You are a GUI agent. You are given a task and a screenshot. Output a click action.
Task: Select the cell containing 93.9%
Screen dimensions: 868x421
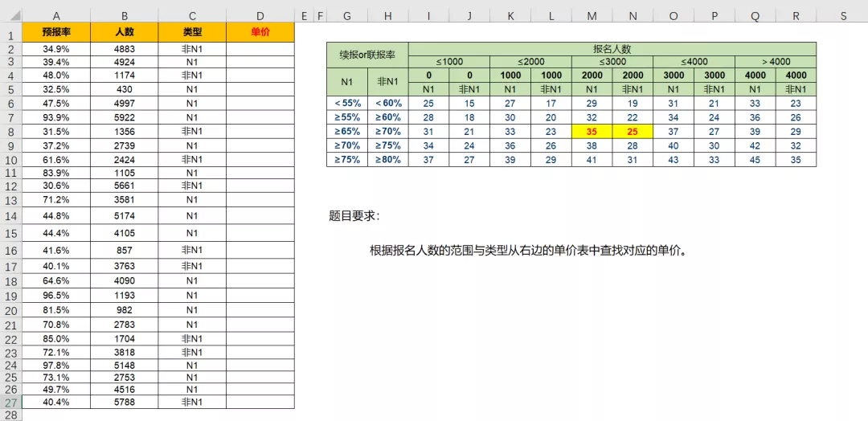56,117
